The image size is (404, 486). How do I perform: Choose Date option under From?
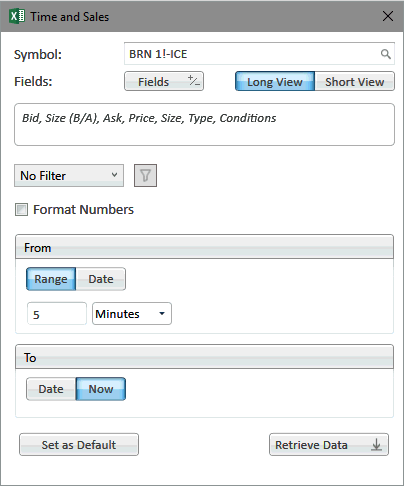coord(101,279)
